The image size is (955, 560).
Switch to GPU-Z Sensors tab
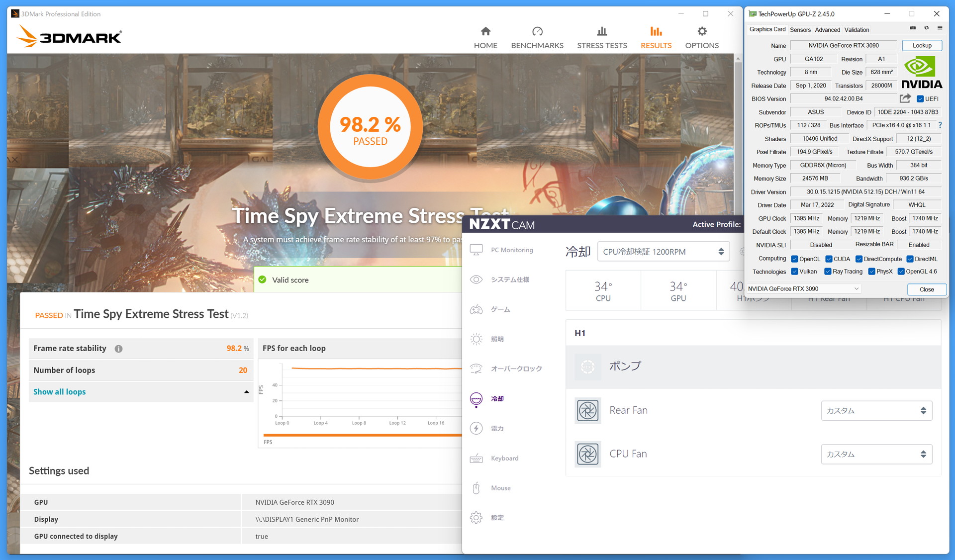tap(800, 30)
